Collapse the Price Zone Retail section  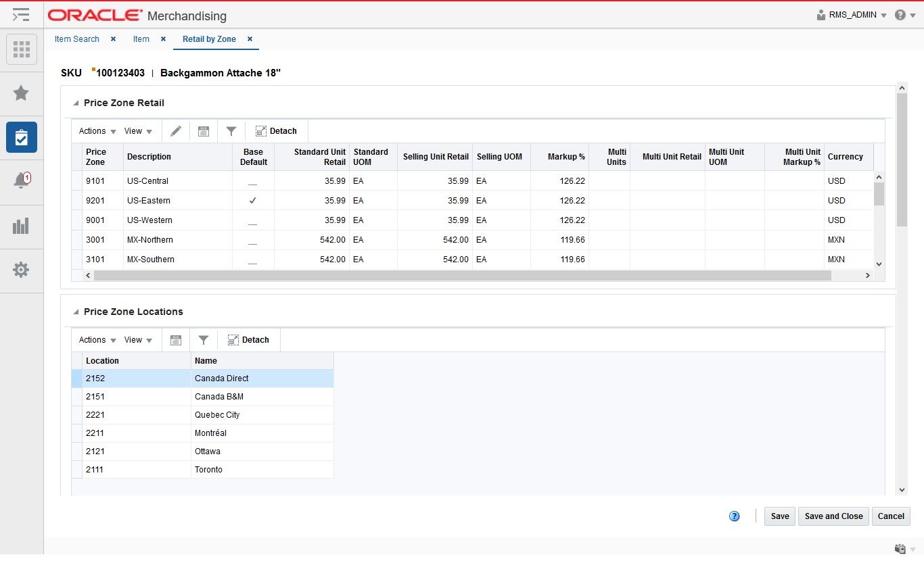(x=76, y=103)
